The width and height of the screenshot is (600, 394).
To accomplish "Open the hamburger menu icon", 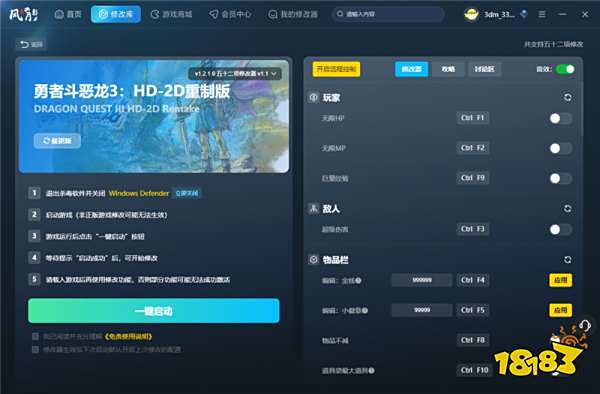I will tap(542, 14).
